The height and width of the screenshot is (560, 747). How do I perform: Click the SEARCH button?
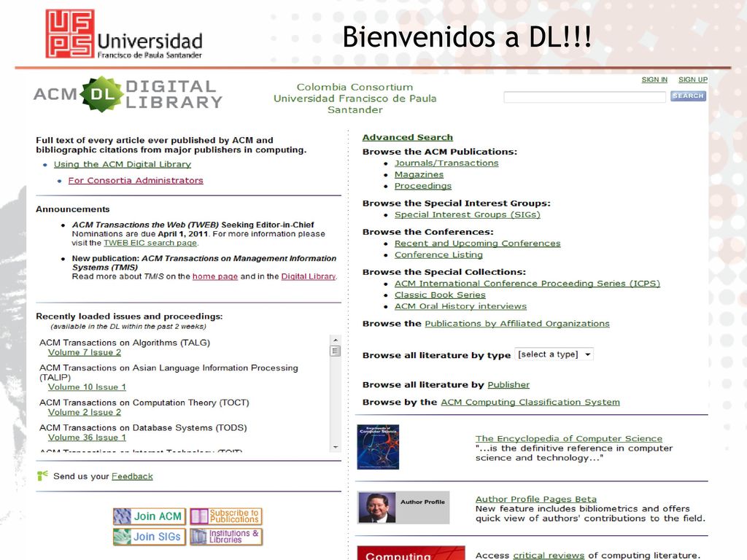click(x=688, y=96)
